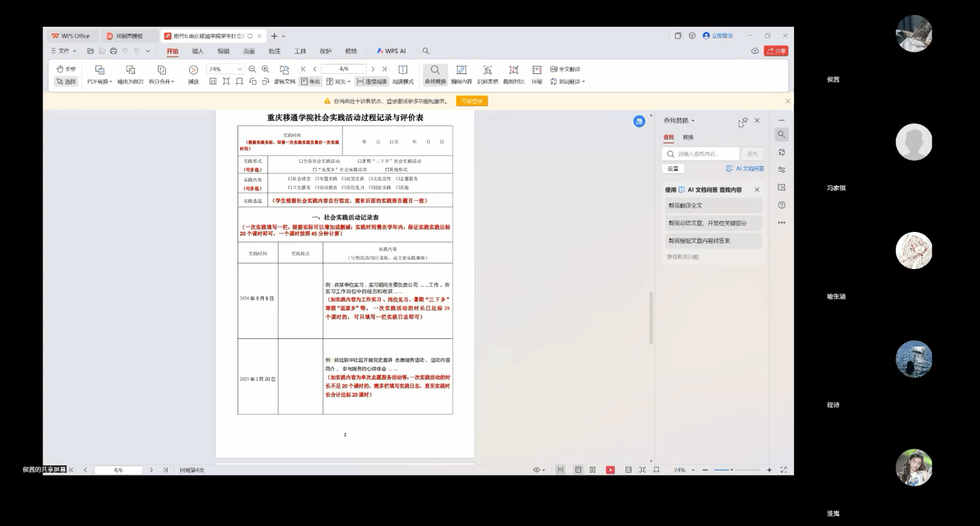Viewport: 980px width, 526px height.
Task: Open the 74% zoom level dropdown
Action: 239,69
